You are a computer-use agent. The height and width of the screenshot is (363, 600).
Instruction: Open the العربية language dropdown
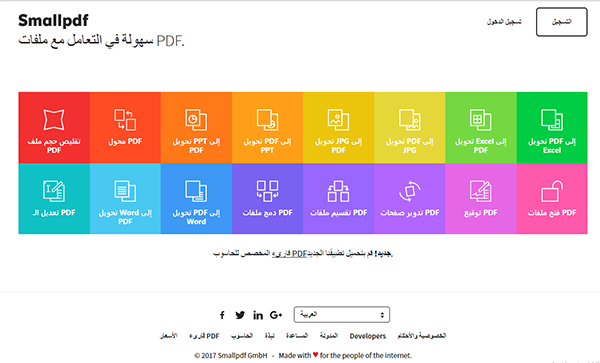pos(342,314)
